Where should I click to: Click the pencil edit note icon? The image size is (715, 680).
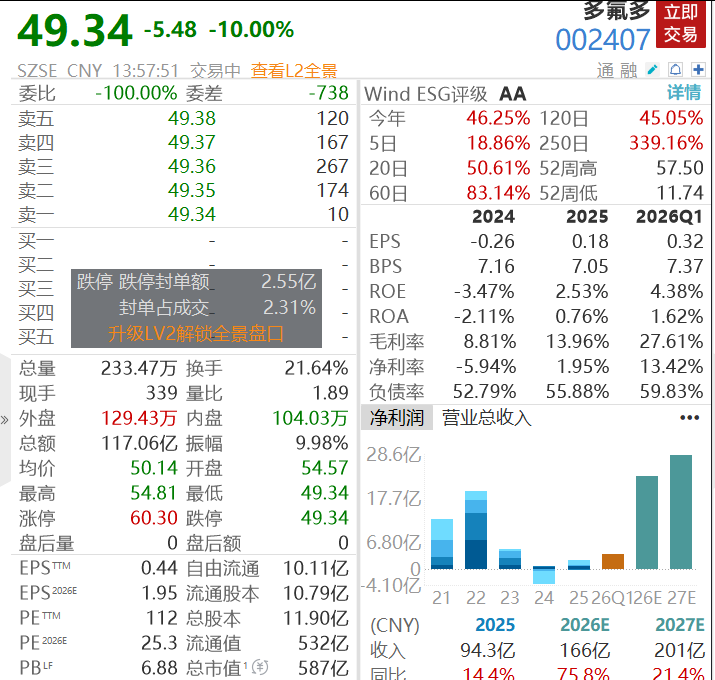[653, 70]
